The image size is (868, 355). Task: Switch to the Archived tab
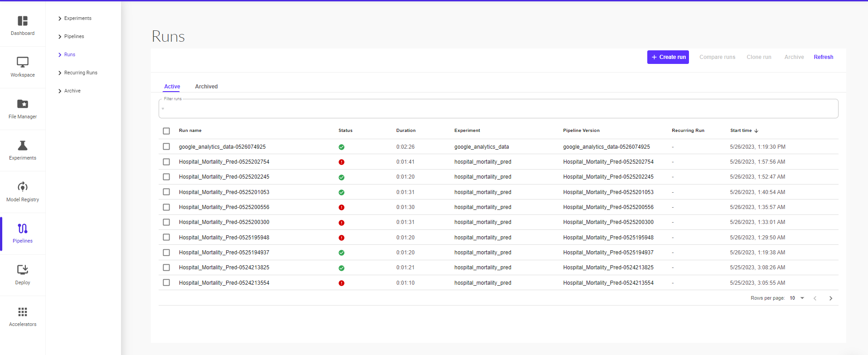(x=206, y=87)
